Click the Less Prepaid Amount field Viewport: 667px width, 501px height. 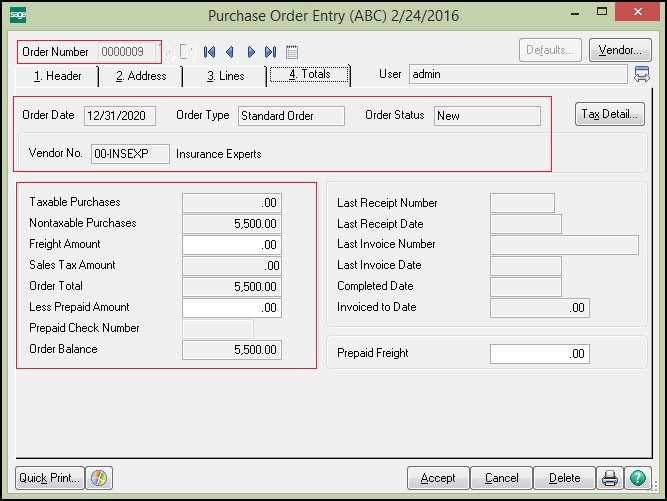click(x=231, y=308)
